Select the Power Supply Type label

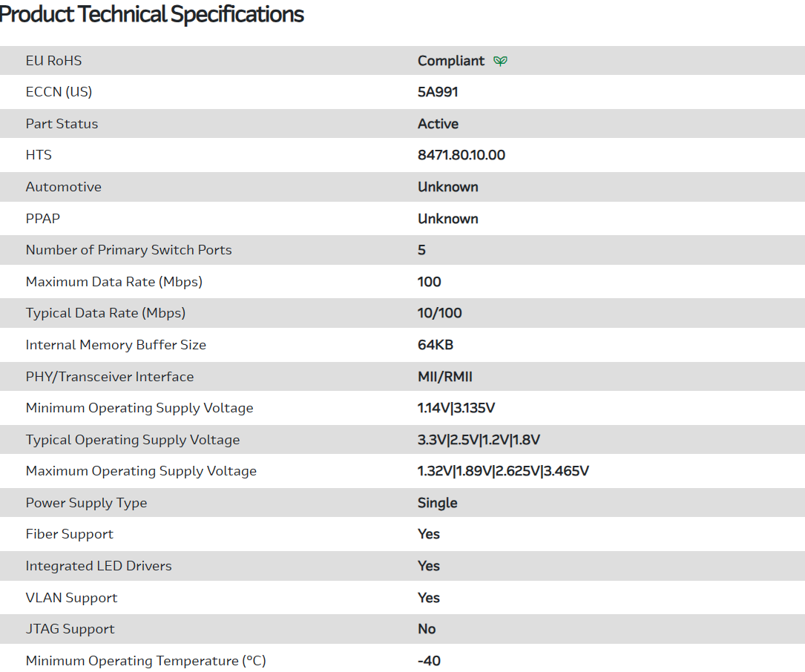86,503
